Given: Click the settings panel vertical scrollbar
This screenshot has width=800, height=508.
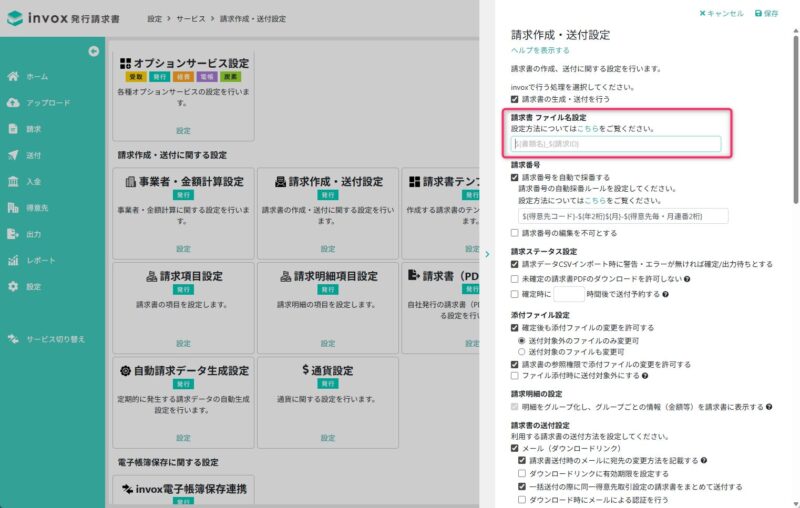Looking at the screenshot, I should coord(795,120).
